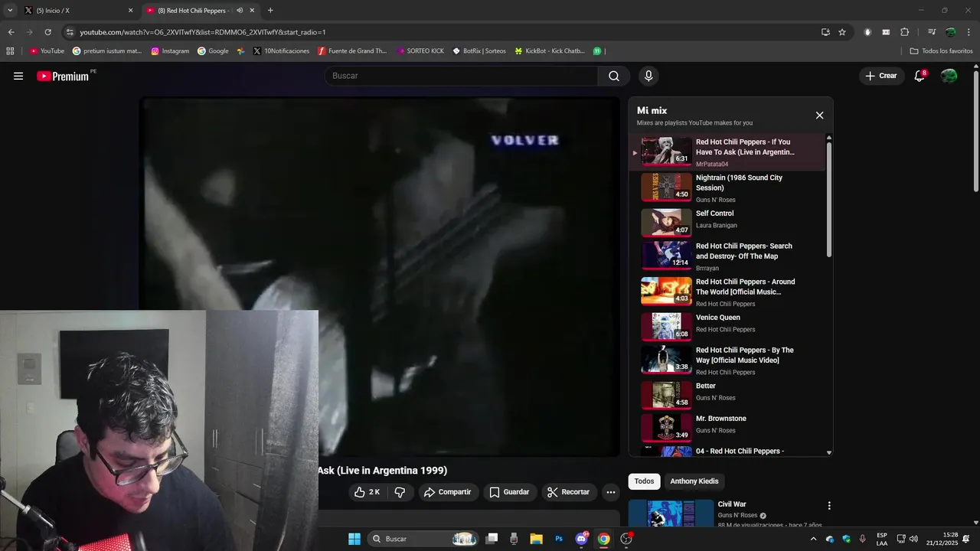
Task: Open the YouTube bookmark
Action: pyautogui.click(x=47, y=51)
